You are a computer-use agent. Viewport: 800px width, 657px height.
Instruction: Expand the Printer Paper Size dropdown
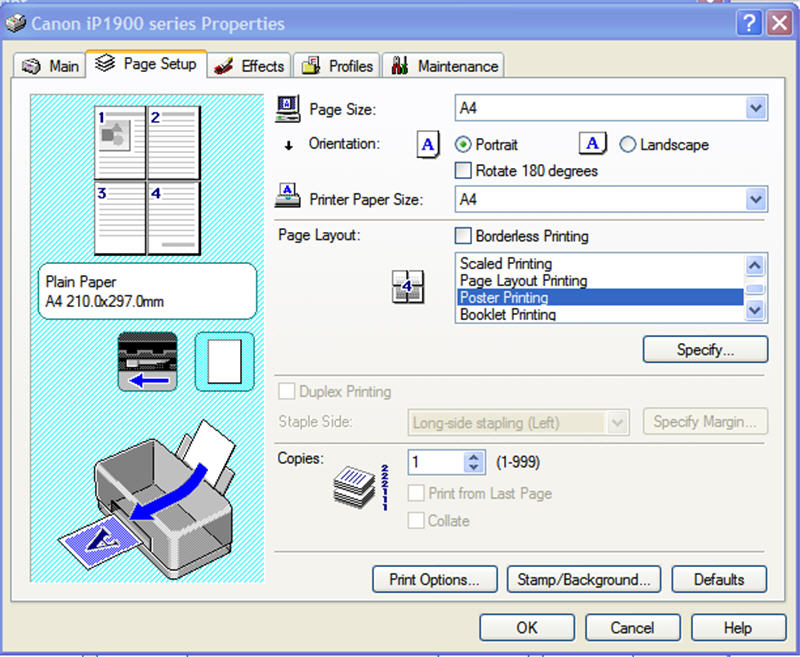(x=755, y=200)
